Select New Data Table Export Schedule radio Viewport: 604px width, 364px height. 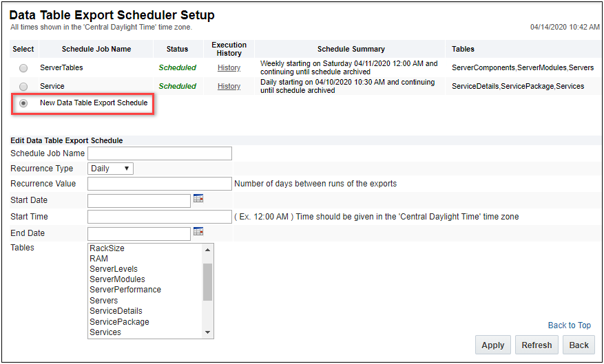click(24, 103)
